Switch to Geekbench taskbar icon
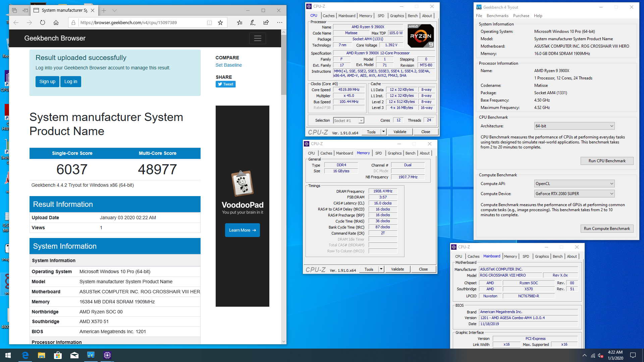Image resolution: width=644 pixels, height=362 pixels. (x=91, y=355)
